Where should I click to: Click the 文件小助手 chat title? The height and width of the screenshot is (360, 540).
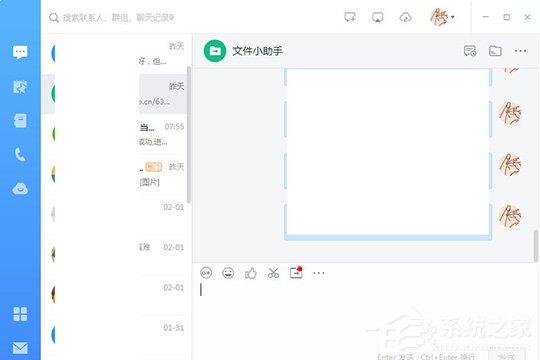point(258,51)
